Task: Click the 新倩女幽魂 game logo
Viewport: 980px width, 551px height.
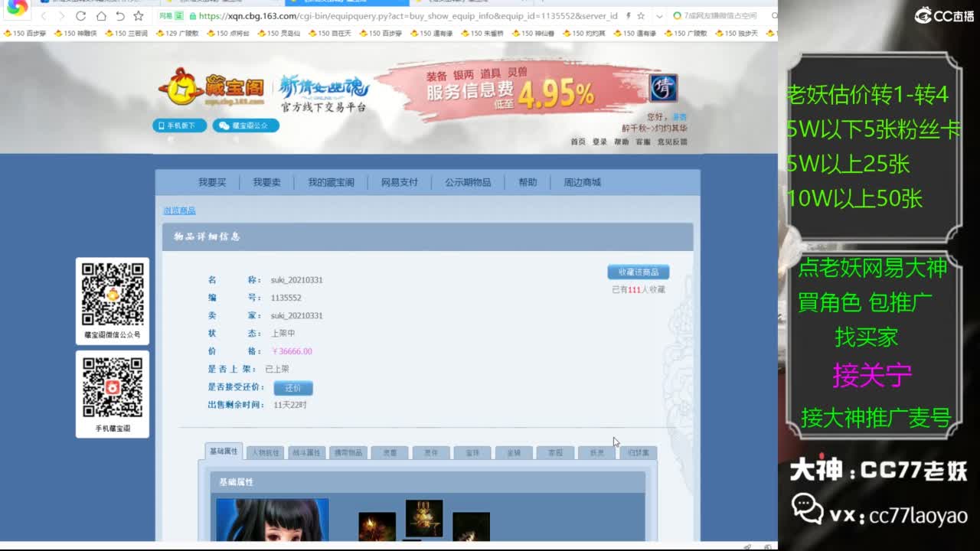Action: pos(323,93)
